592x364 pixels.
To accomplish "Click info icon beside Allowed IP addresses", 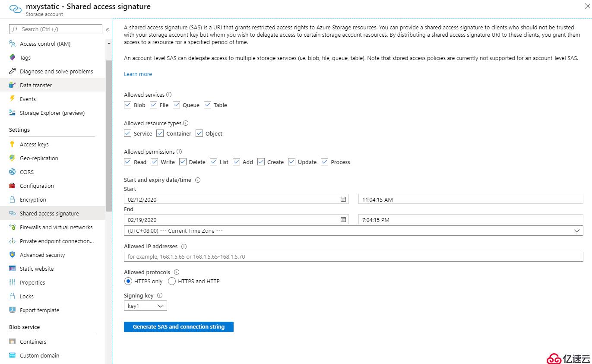I will tap(184, 247).
